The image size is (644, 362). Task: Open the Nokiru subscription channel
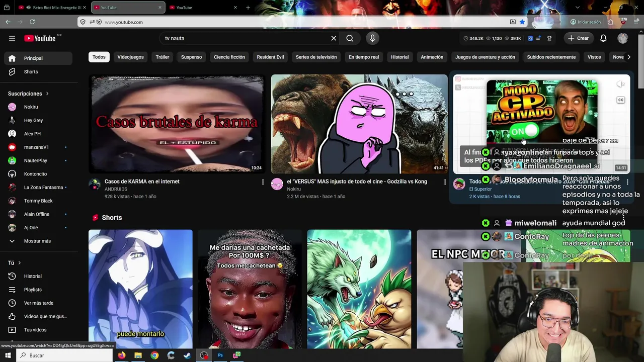pos(38,107)
